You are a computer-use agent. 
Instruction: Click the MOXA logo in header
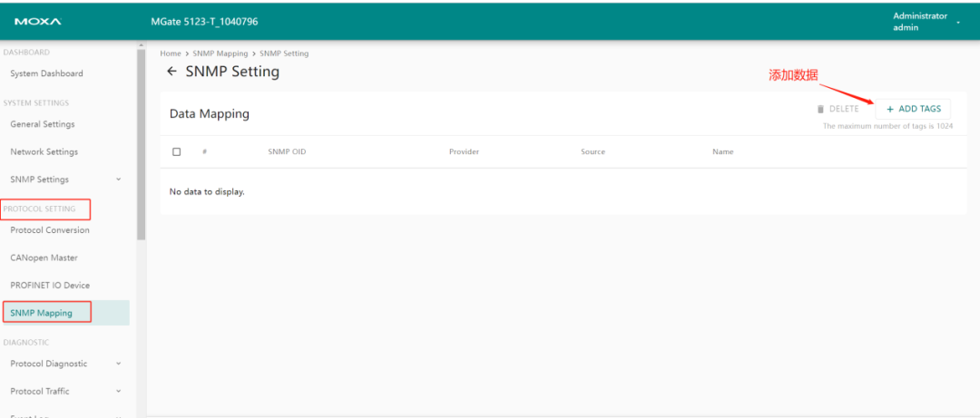pyautogui.click(x=37, y=21)
